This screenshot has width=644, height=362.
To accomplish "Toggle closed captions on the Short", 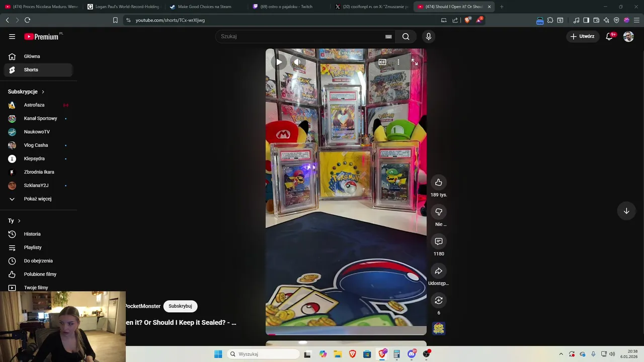I will tap(382, 62).
